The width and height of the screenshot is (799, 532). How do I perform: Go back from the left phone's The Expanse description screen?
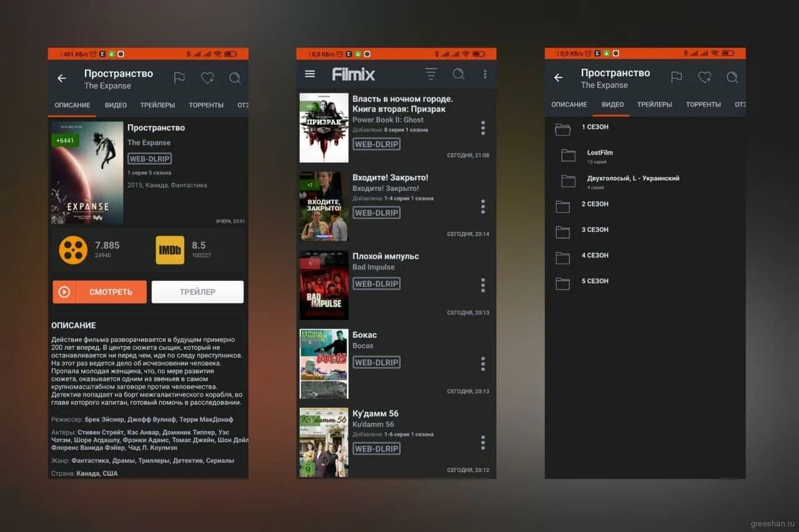click(x=61, y=79)
